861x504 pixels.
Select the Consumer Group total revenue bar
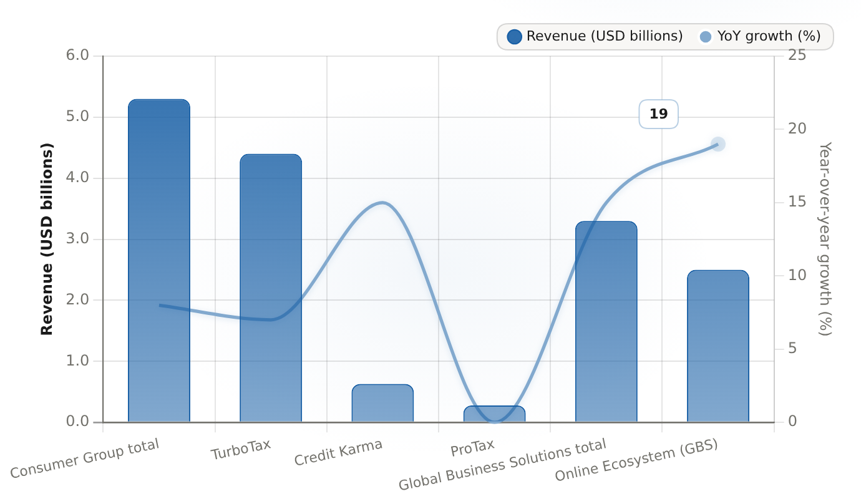tap(159, 261)
